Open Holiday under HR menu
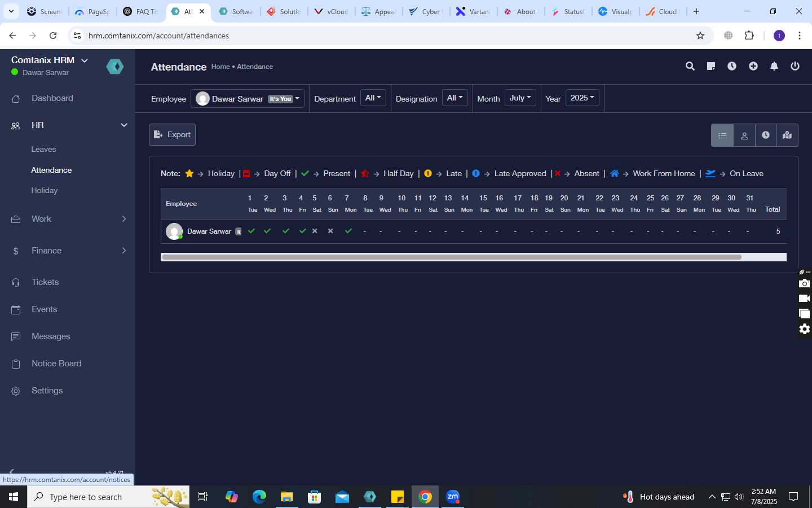 coord(45,190)
